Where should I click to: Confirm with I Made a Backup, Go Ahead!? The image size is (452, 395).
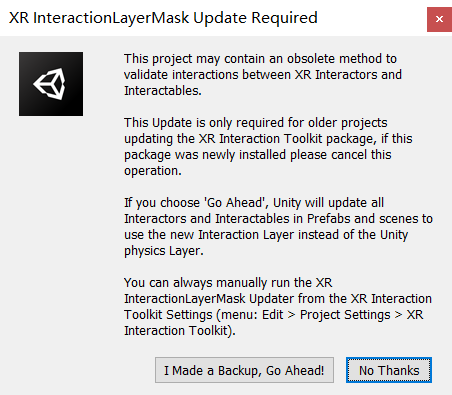244,370
